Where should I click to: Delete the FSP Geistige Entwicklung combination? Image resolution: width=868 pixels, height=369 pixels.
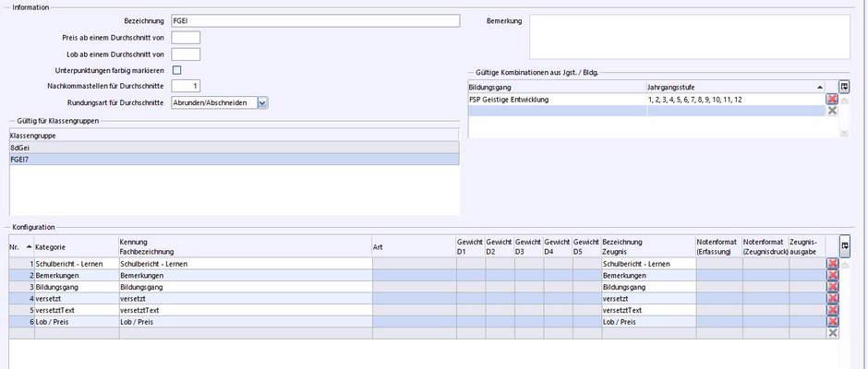(x=832, y=99)
